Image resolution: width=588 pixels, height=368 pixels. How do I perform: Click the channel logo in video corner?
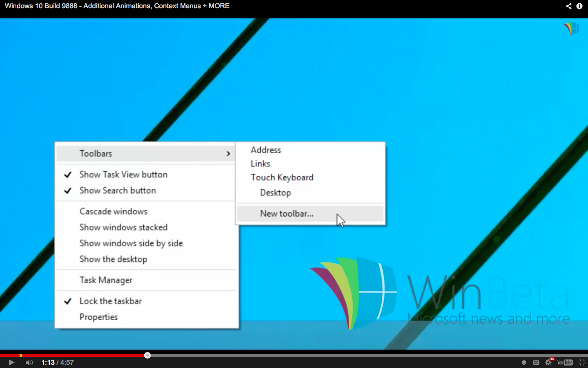[x=572, y=28]
